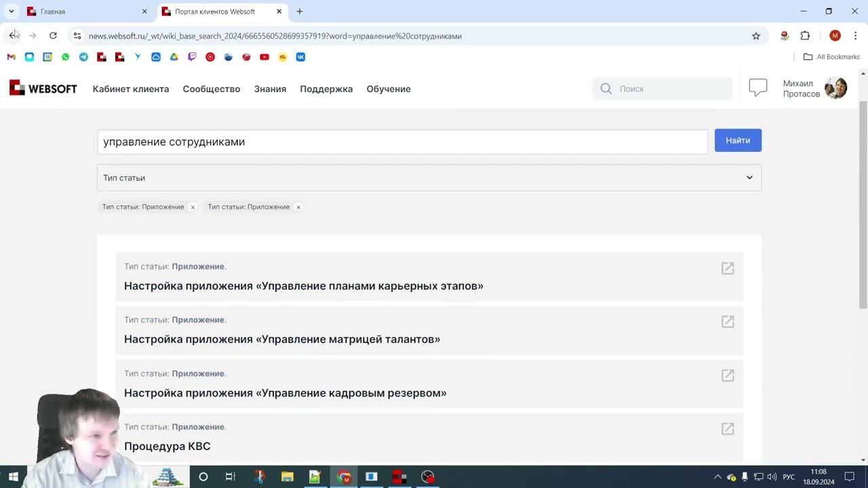Open Сообщество menu
The width and height of the screenshot is (868, 488).
coord(212,89)
